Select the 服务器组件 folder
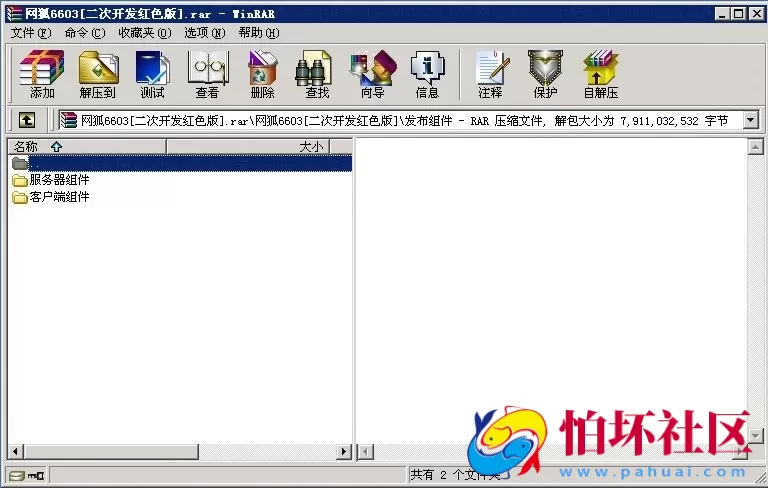Viewport: 768px width, 488px height. point(59,180)
